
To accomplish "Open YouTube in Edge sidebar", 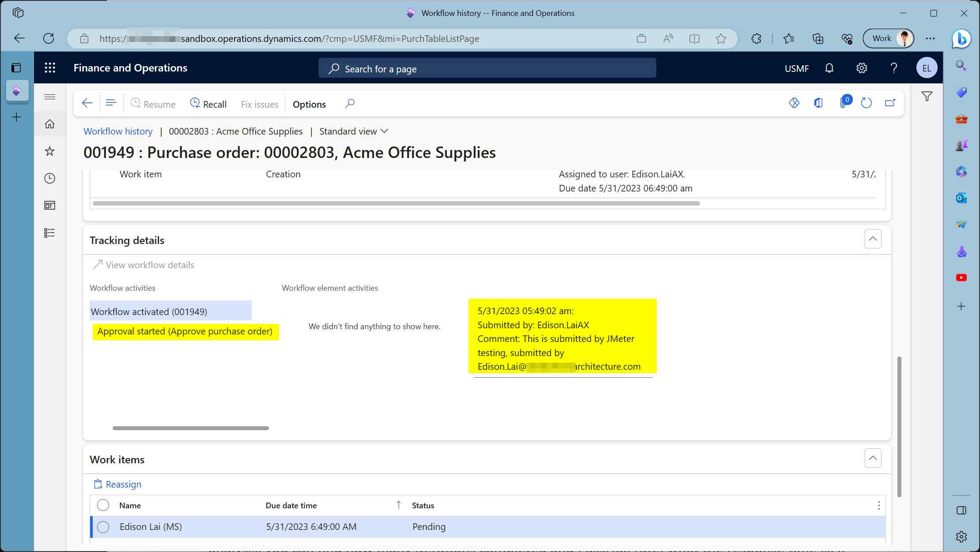I will point(961,278).
